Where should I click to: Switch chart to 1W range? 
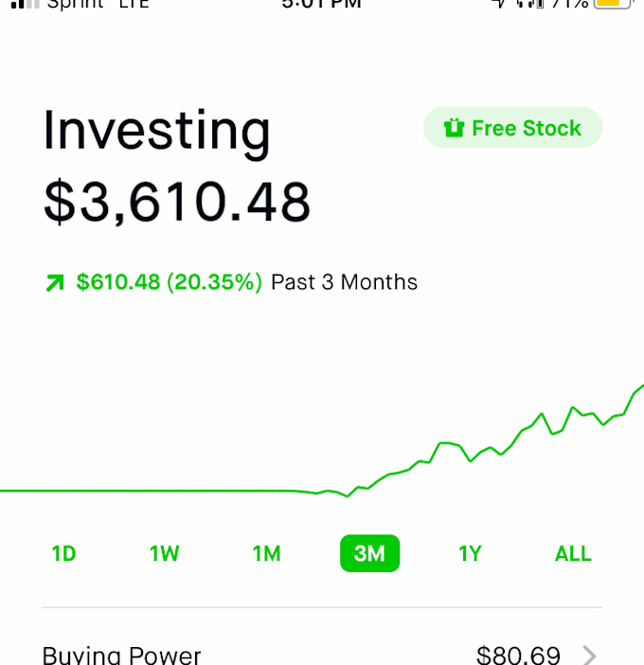(164, 553)
